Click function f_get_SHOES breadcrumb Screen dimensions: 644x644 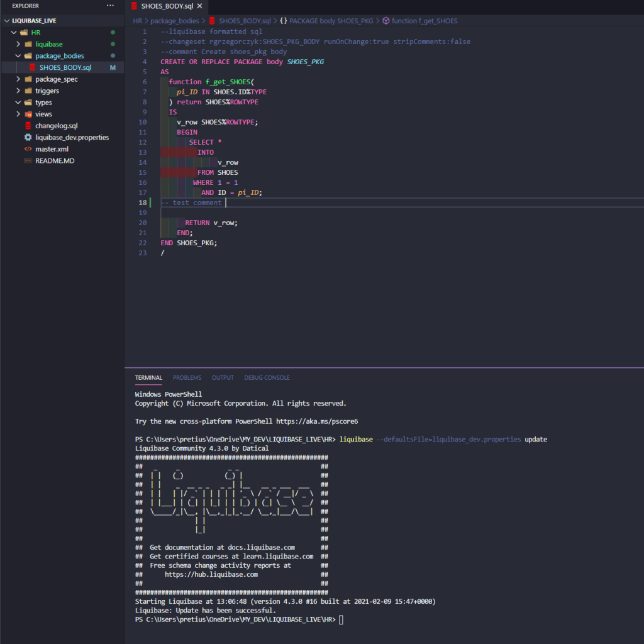[425, 21]
